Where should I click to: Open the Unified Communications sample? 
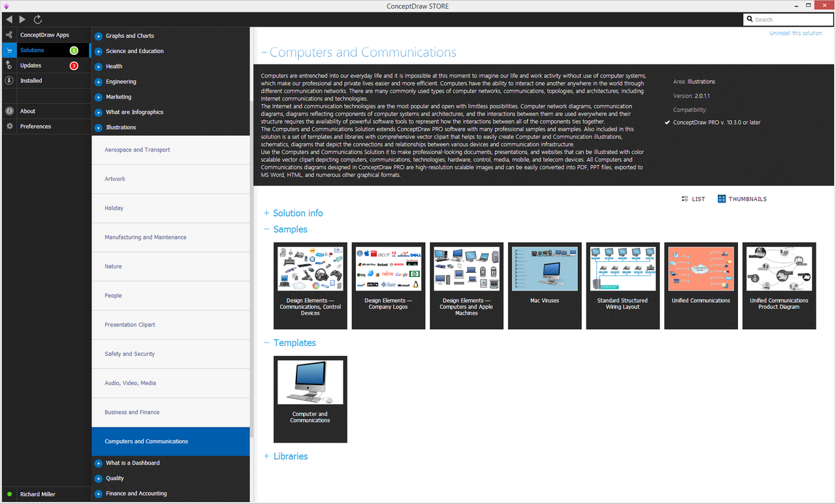click(x=701, y=286)
